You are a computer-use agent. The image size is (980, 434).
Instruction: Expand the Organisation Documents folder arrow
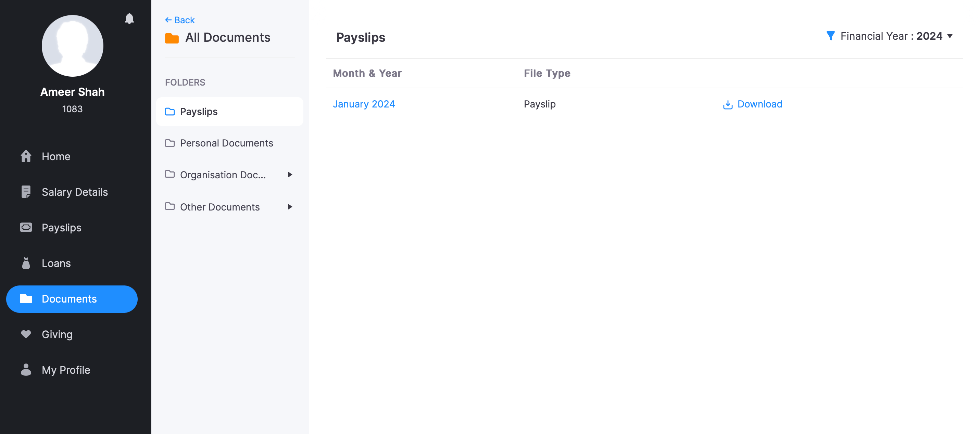tap(290, 175)
